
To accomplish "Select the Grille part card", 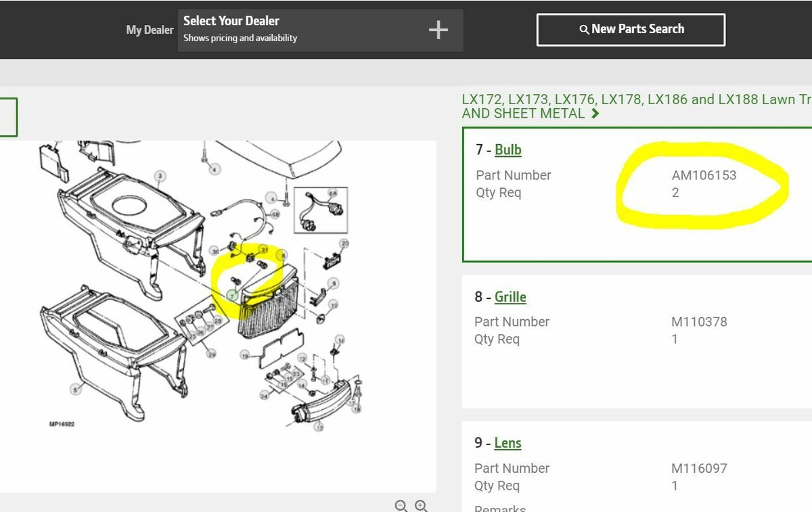I will pos(637,342).
